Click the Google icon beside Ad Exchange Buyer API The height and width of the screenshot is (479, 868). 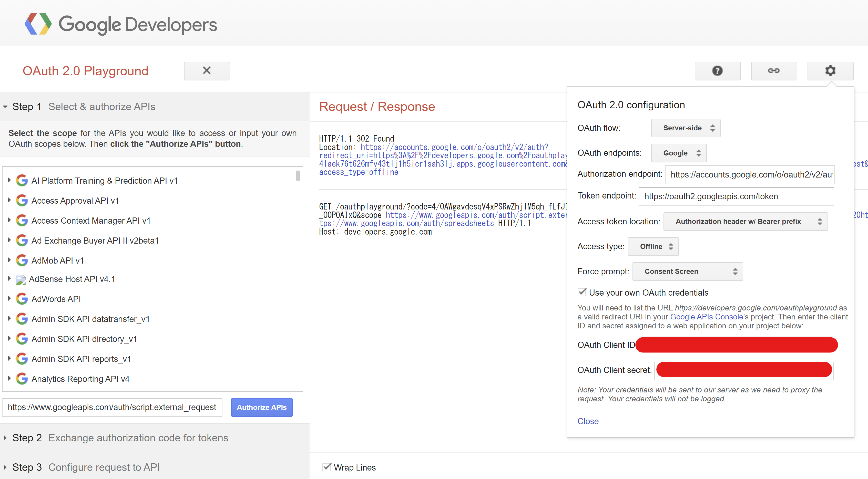click(x=22, y=240)
